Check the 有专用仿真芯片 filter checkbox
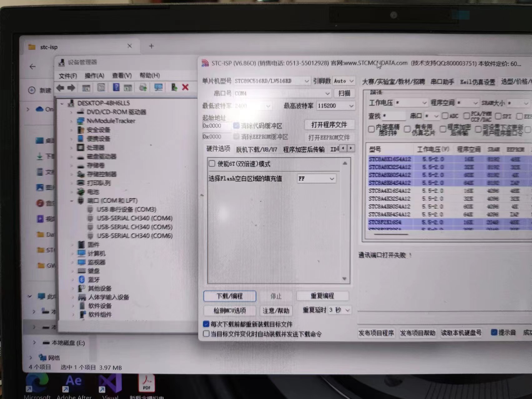This screenshot has width=532, height=399. tap(407, 129)
